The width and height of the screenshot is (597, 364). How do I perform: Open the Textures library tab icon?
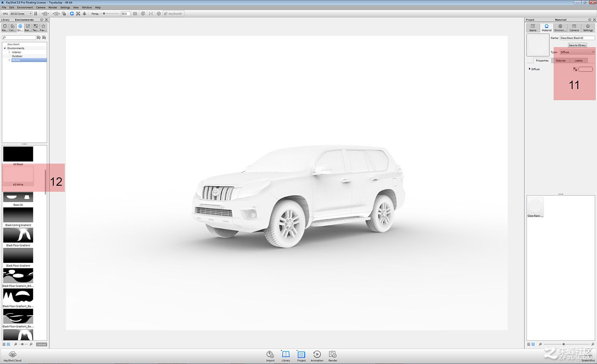pos(36,28)
